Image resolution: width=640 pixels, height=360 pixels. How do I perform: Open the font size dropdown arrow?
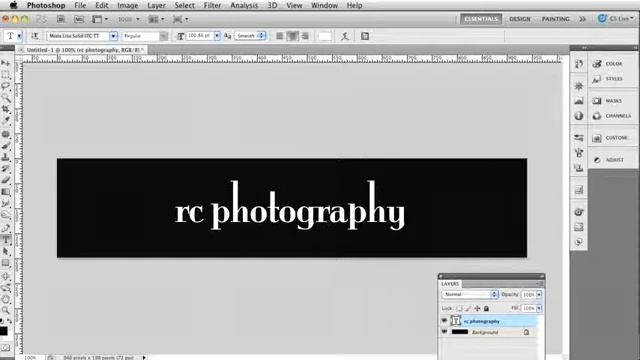217,36
